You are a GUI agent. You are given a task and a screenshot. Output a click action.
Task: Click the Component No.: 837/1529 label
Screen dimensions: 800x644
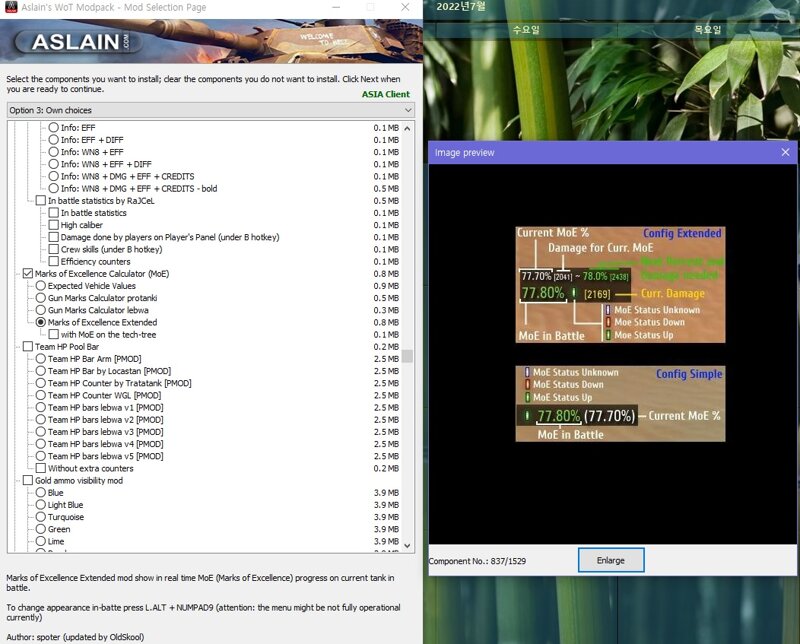point(477,561)
